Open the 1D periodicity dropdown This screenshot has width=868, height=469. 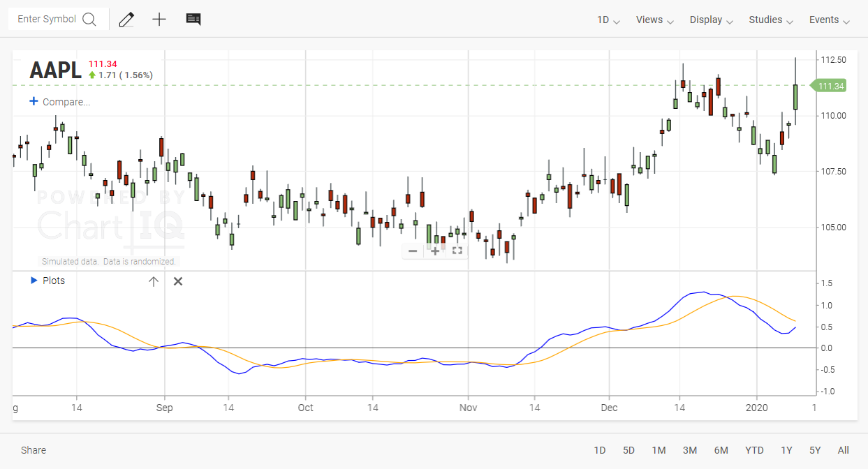[x=608, y=20]
